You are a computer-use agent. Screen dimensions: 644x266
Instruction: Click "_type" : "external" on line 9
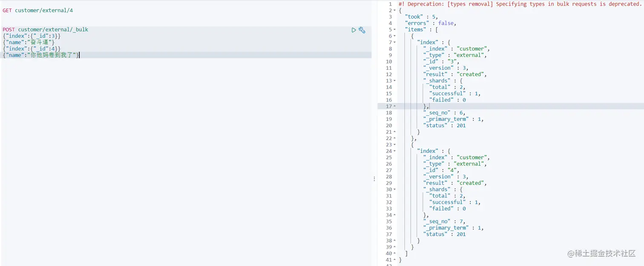click(455, 55)
